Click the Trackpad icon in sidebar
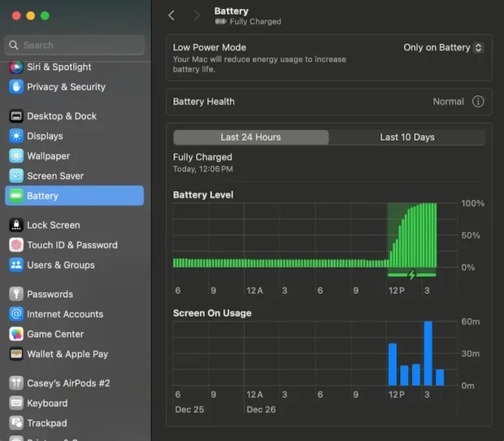Screen dimensions: 504x441 (16, 423)
